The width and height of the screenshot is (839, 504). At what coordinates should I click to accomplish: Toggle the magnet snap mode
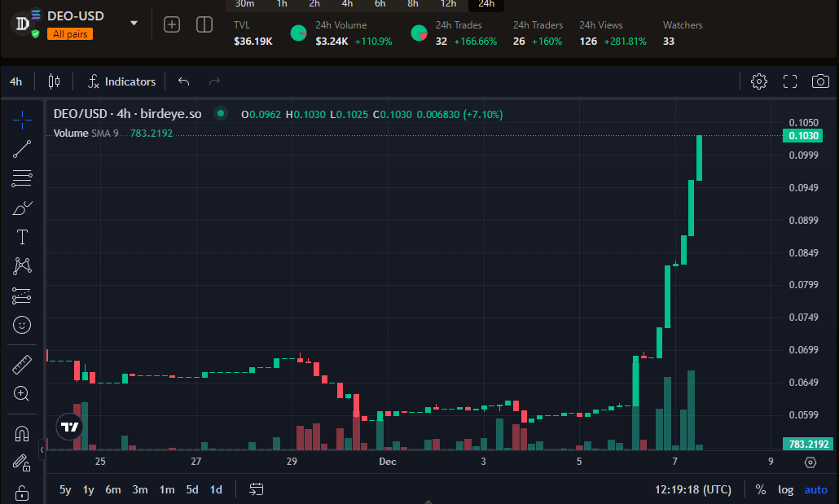22,433
